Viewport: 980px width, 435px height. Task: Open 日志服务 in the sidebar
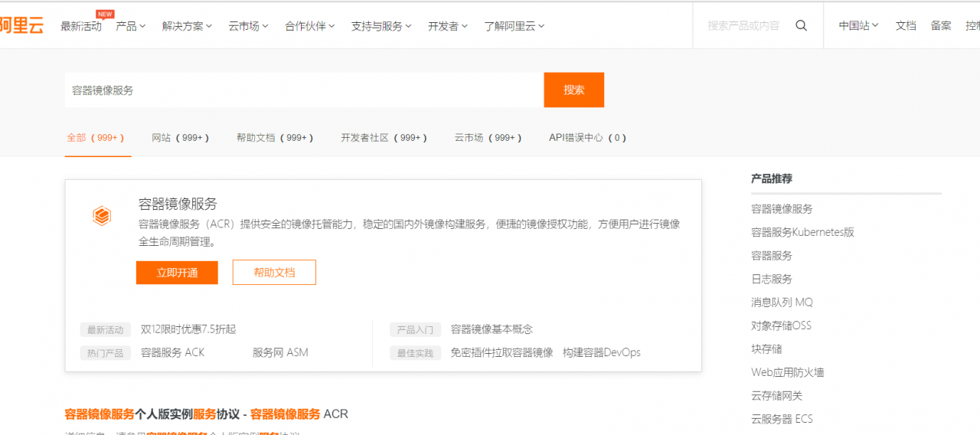pyautogui.click(x=772, y=279)
